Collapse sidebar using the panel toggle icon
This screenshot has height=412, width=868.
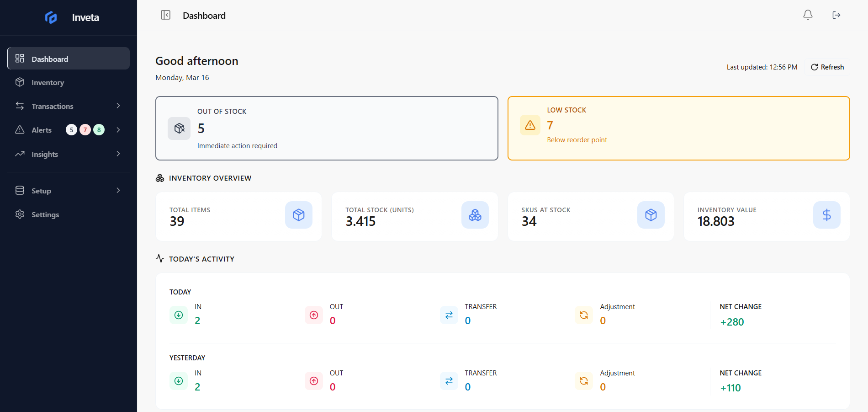165,15
